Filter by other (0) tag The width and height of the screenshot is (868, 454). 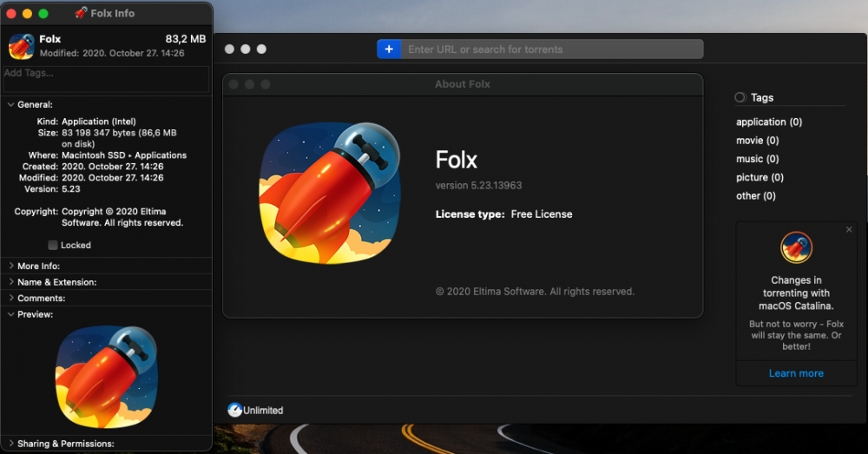pyautogui.click(x=756, y=196)
